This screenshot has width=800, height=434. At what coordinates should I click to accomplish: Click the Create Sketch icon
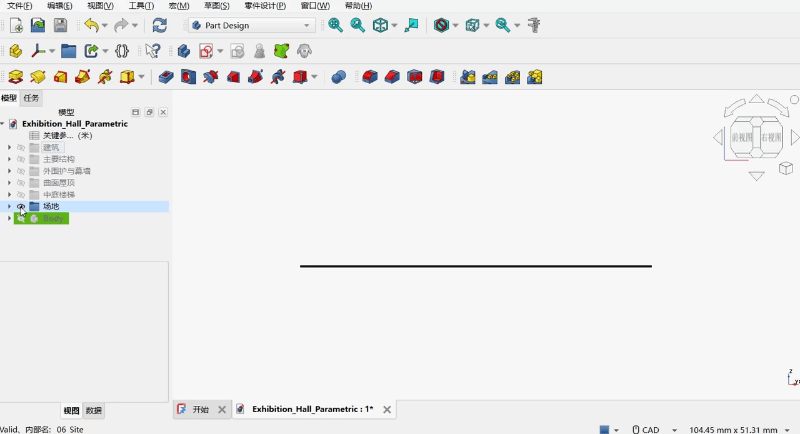[206, 51]
